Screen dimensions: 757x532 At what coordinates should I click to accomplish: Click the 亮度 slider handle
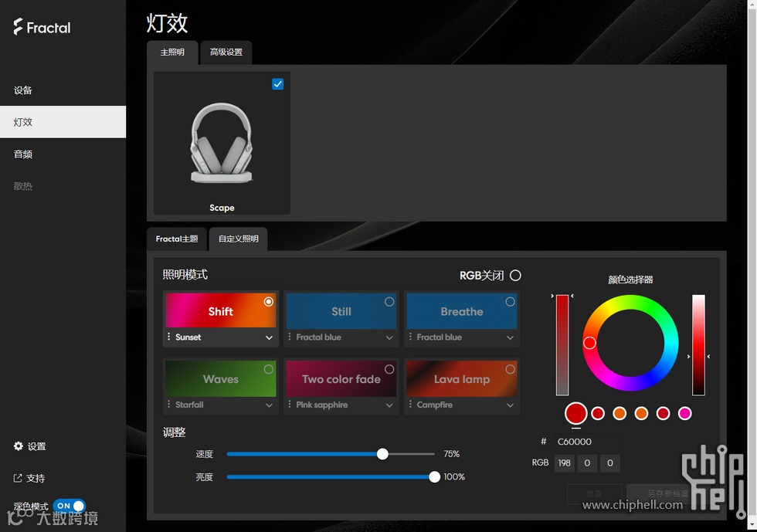(x=434, y=477)
